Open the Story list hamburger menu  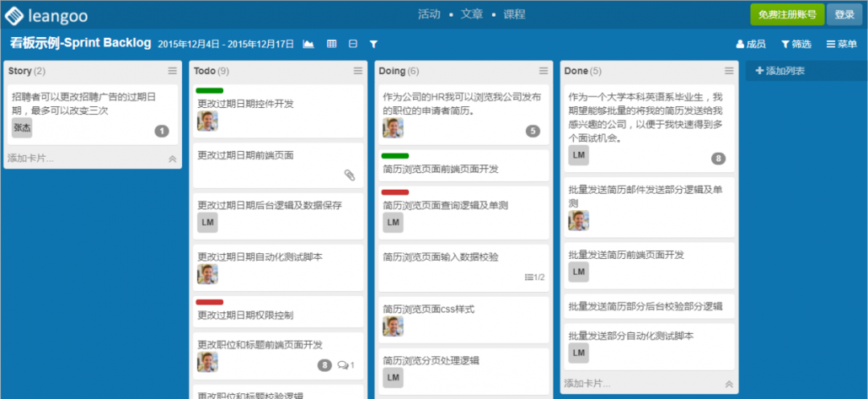173,71
